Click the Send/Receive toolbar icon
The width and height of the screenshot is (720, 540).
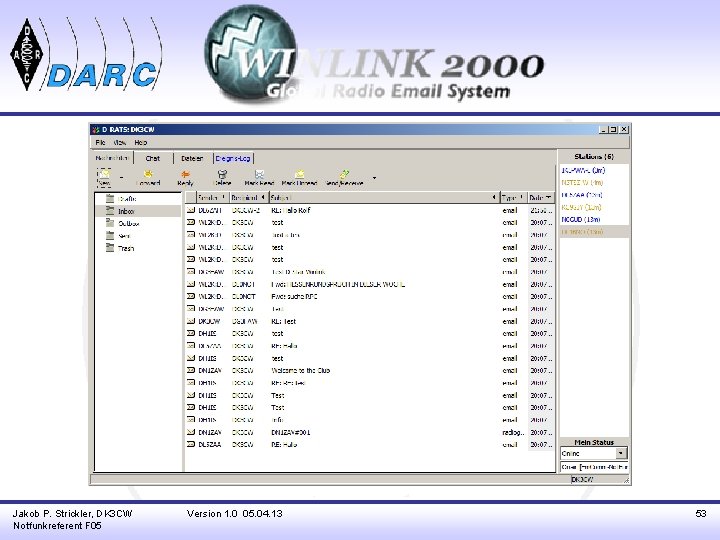pyautogui.click(x=344, y=174)
